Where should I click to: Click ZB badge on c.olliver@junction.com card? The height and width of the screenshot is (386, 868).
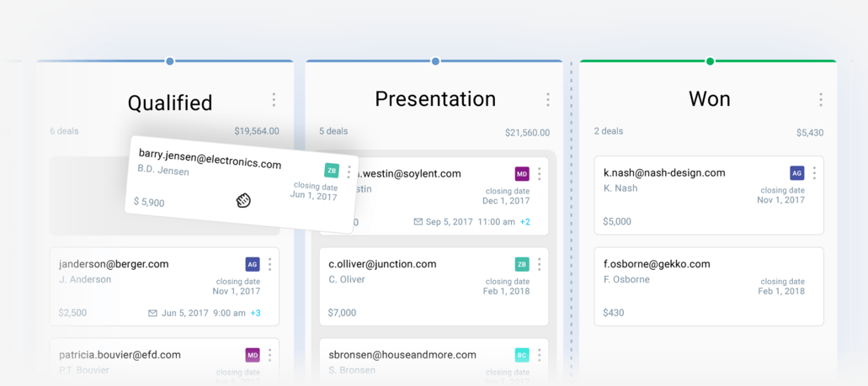coord(522,264)
